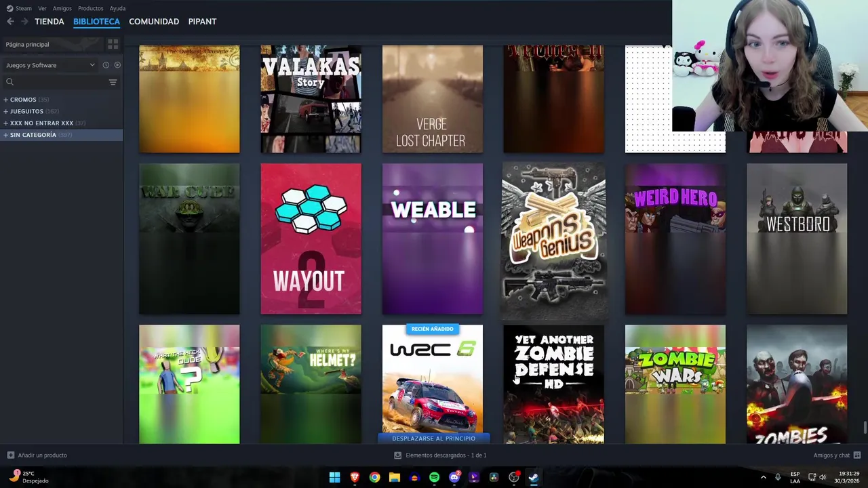The height and width of the screenshot is (488, 868).
Task: Go back with the left arrow
Action: pos(10,22)
